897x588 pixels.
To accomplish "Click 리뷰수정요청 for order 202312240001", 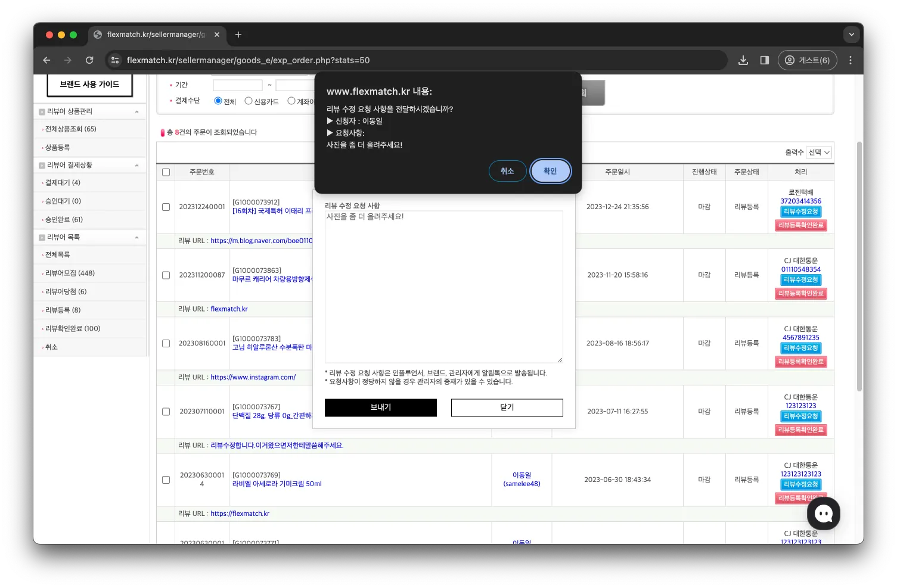I will (x=801, y=211).
